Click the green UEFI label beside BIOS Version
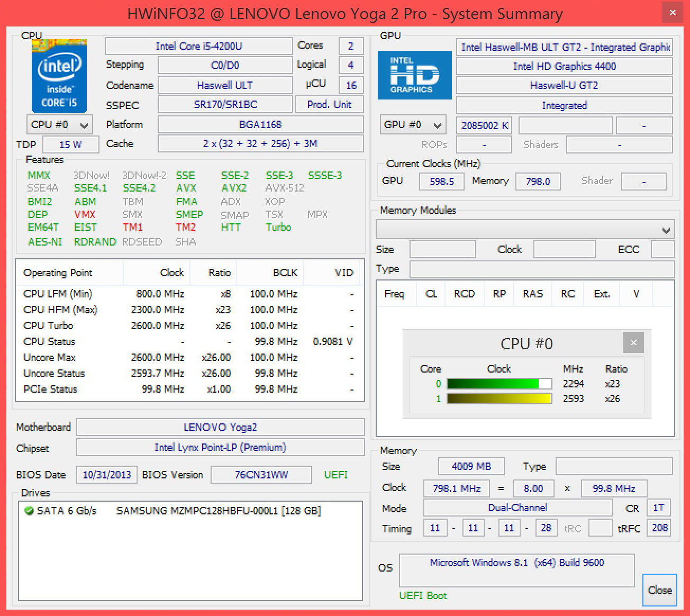 tap(336, 475)
